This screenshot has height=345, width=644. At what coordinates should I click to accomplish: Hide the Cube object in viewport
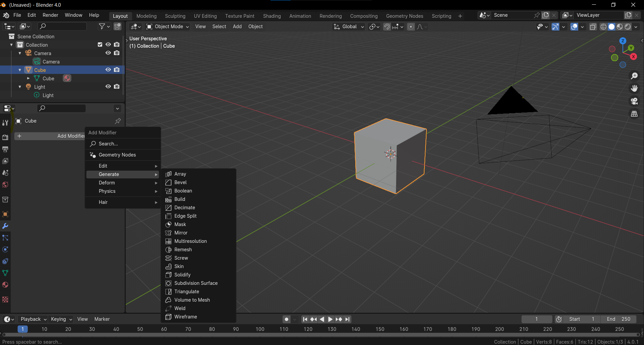pyautogui.click(x=108, y=70)
